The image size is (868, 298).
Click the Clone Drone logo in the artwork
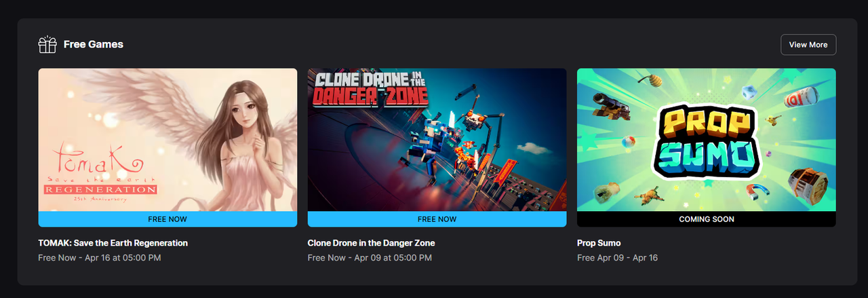(371, 89)
